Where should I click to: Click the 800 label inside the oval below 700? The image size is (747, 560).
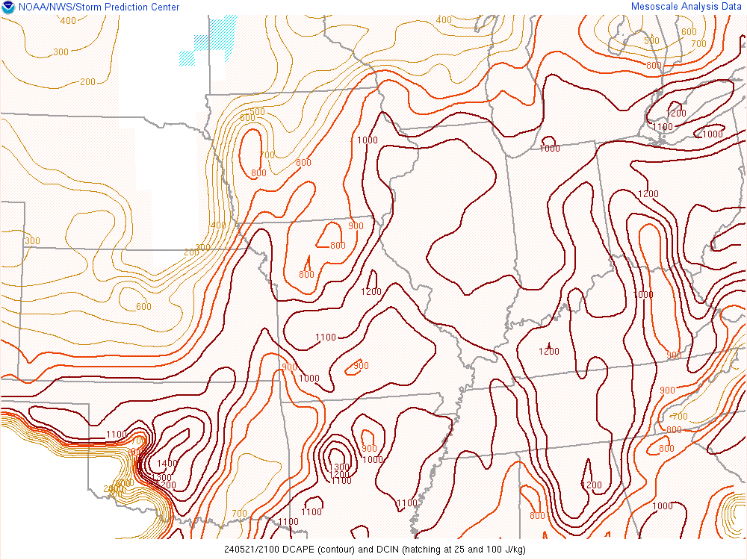(x=257, y=173)
